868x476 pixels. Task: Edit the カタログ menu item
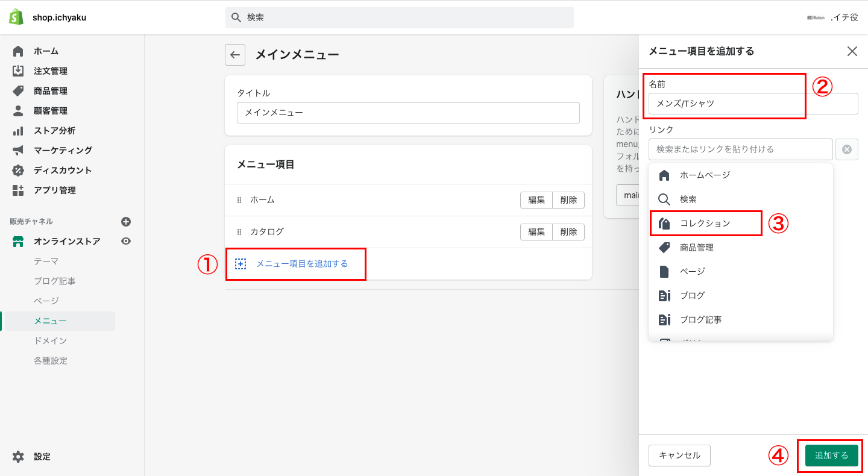[x=536, y=232]
